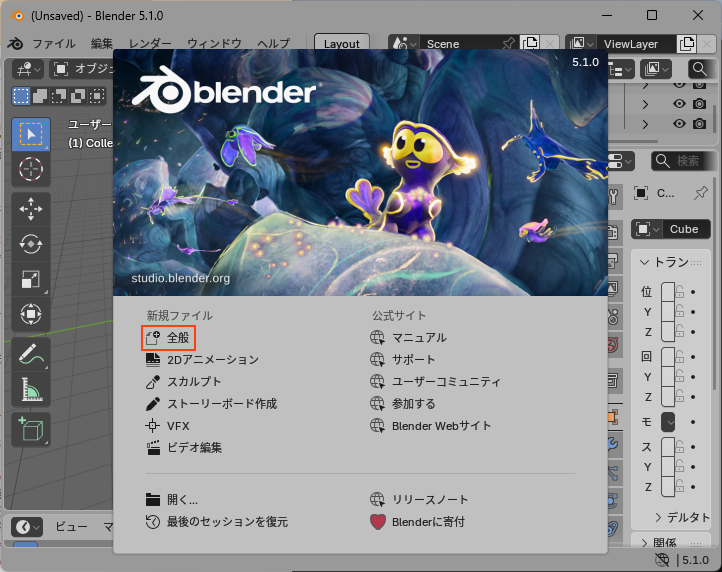
Task: Open the Blender logo app menu
Action: pos(15,44)
